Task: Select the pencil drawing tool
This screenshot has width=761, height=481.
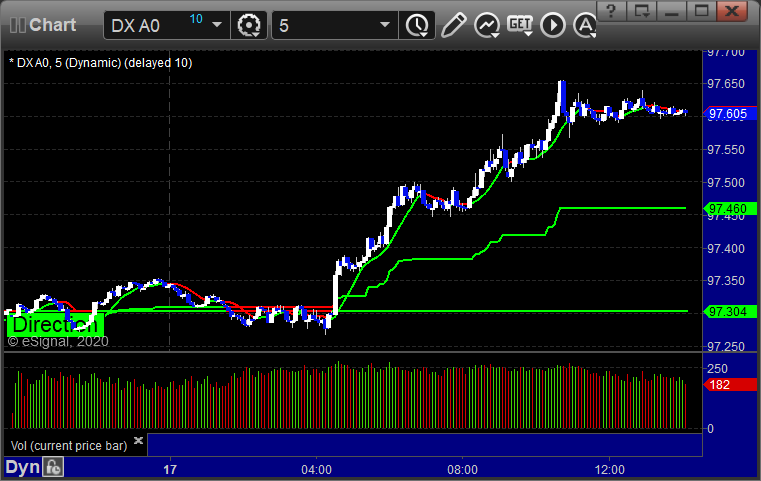Action: (x=453, y=25)
